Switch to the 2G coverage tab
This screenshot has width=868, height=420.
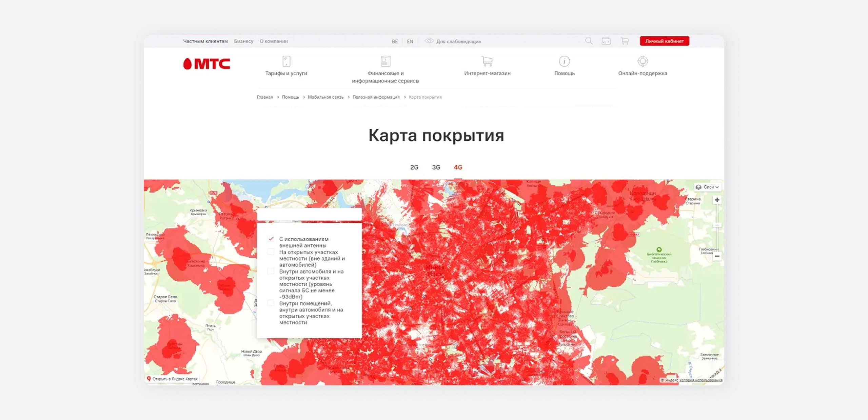tap(414, 167)
